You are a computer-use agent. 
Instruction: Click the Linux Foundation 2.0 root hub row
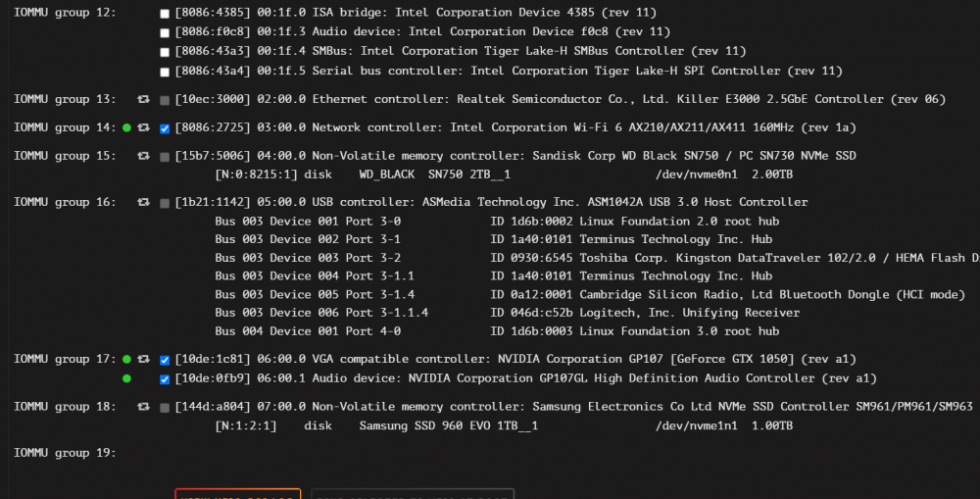click(x=497, y=221)
